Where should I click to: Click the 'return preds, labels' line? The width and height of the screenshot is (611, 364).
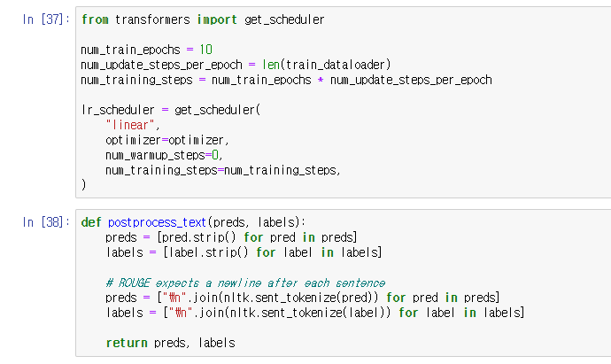[x=171, y=343]
